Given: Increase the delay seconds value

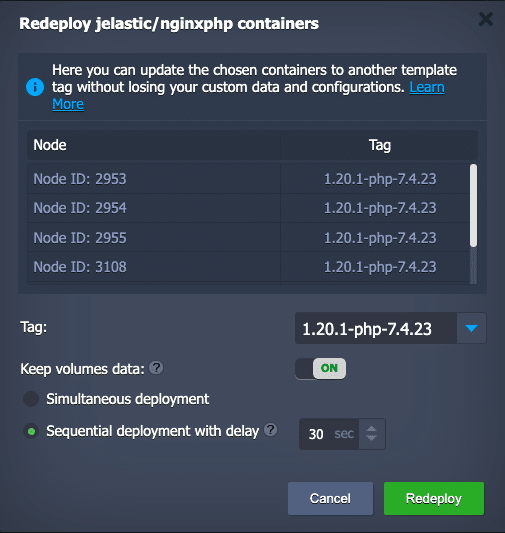Looking at the screenshot, I should coord(371,429).
